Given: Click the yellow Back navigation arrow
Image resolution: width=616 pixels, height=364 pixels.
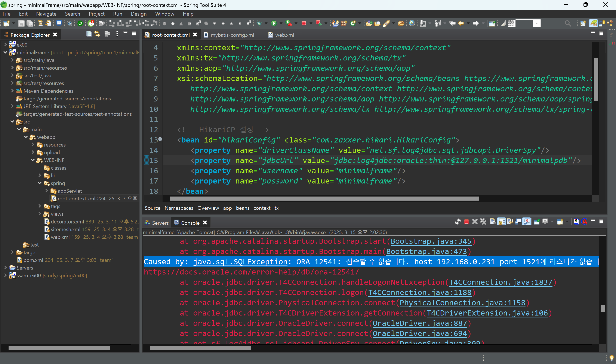Looking at the screenshot, I should (x=461, y=23).
